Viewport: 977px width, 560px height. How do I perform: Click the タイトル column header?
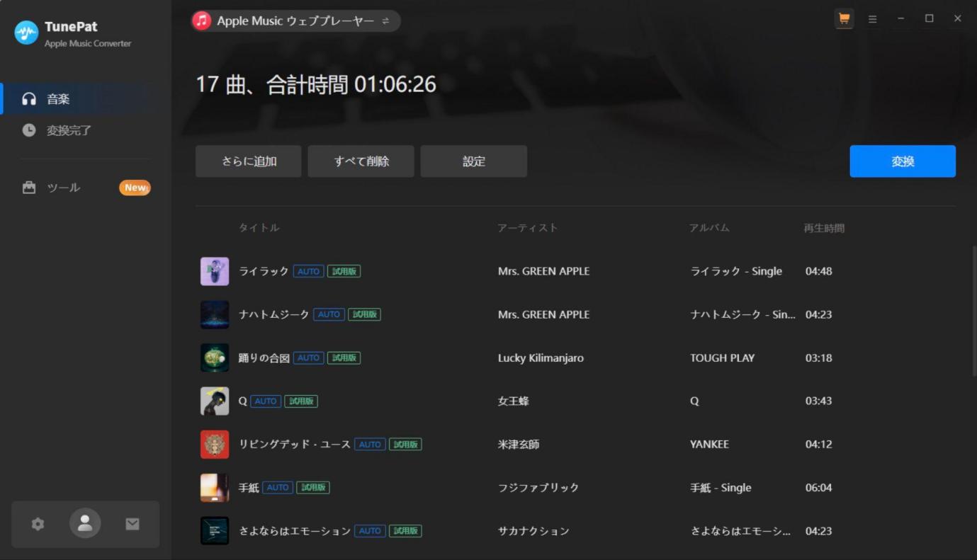click(x=259, y=228)
